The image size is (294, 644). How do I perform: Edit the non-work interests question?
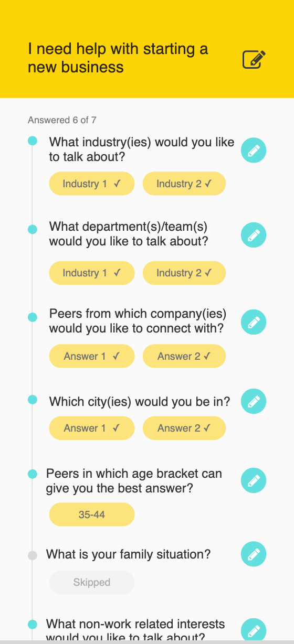click(254, 630)
